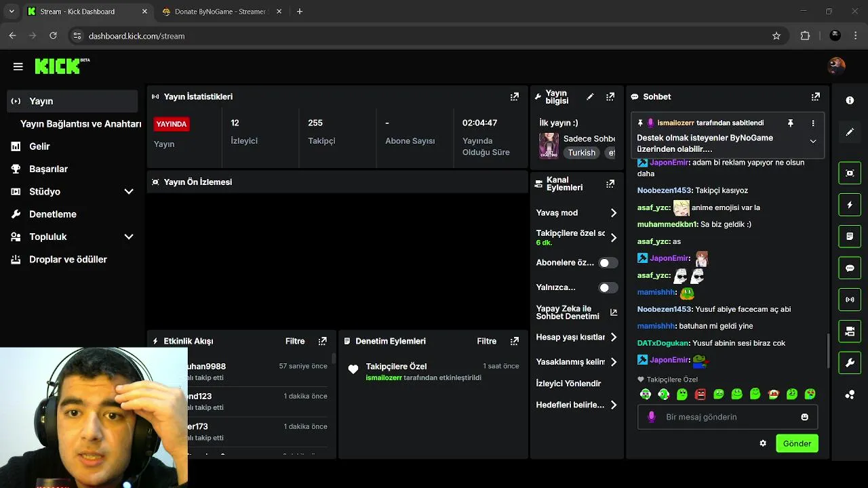Edit stream info with the pencil icon
This screenshot has width=868, height=488.
pyautogui.click(x=590, y=97)
